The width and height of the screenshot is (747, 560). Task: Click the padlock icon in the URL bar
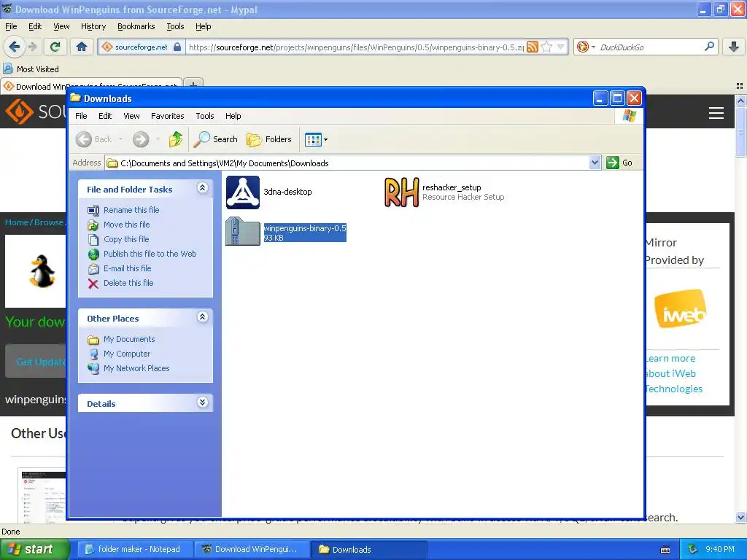[x=177, y=47]
